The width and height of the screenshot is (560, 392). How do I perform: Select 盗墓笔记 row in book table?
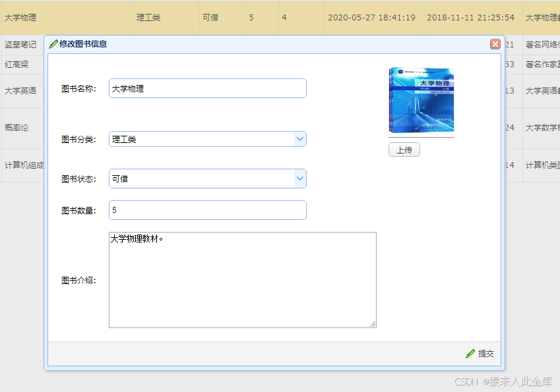pos(20,45)
